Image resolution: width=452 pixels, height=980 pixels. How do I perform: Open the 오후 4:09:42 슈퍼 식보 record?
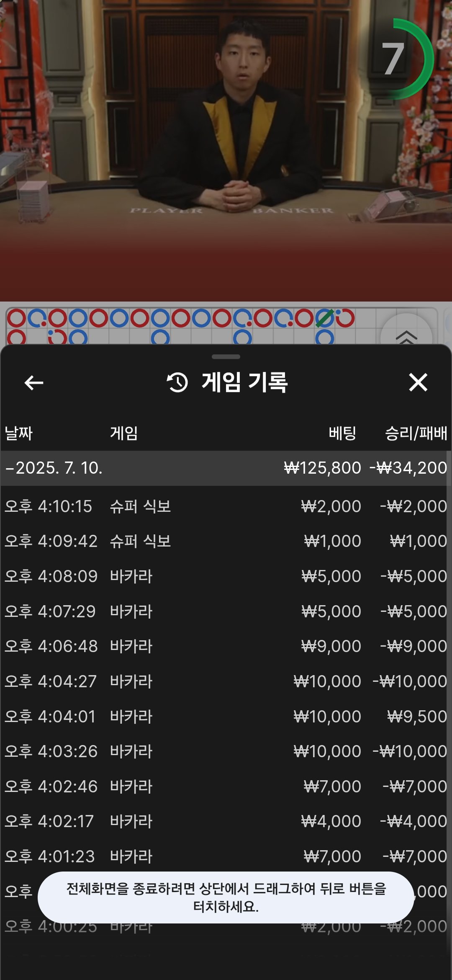tap(226, 541)
